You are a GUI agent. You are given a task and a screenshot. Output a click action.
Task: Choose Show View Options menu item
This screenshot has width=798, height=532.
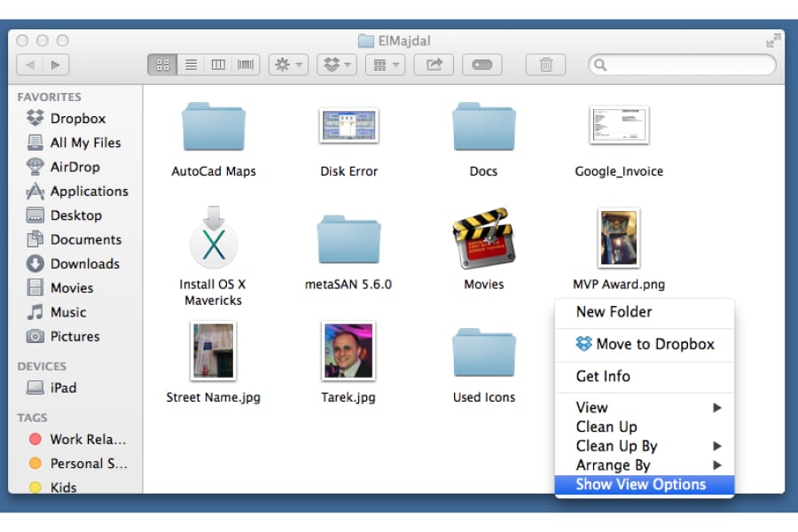[x=645, y=485]
